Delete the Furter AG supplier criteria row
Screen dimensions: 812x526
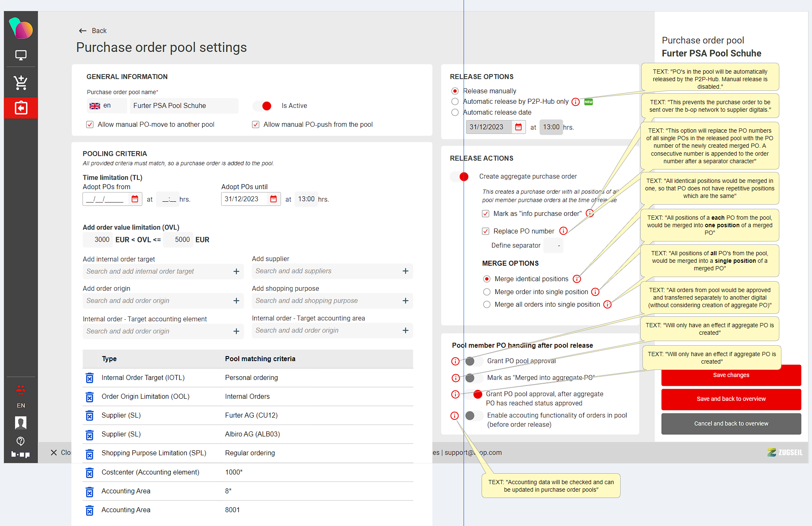pos(90,416)
